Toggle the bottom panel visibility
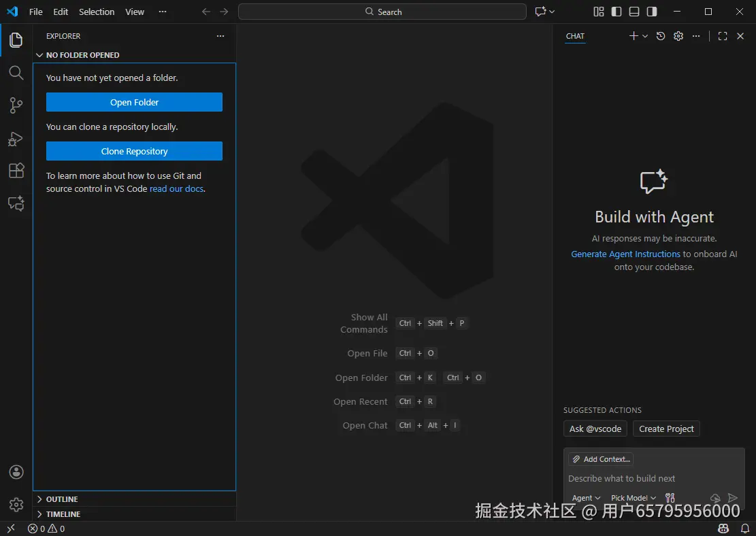The width and height of the screenshot is (756, 536). (x=634, y=12)
